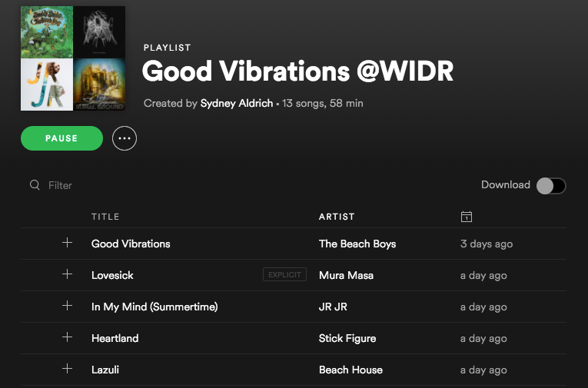588x388 pixels.
Task: Toggle the Download switch on
Action: [551, 186]
